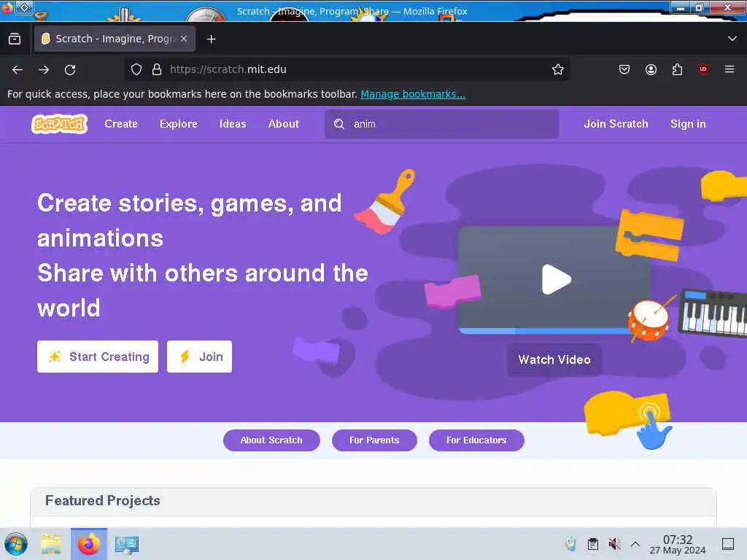
Task: Click the scratch.mit.edu address bar
Action: click(348, 69)
